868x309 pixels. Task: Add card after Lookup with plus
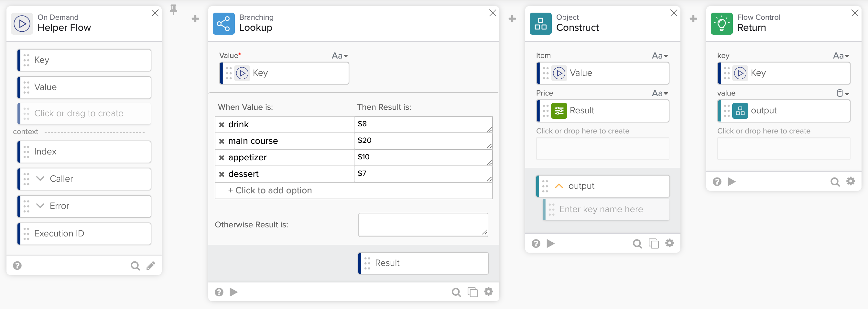click(512, 18)
